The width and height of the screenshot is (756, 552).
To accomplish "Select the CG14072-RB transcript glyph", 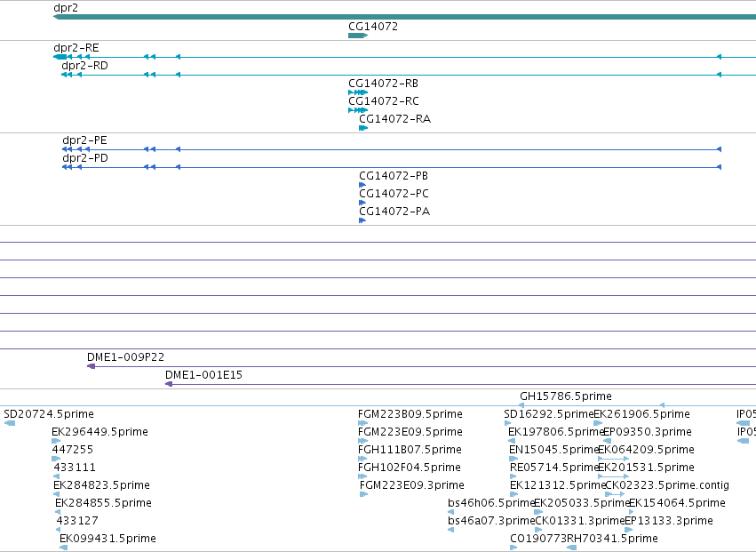I will 358,92.
